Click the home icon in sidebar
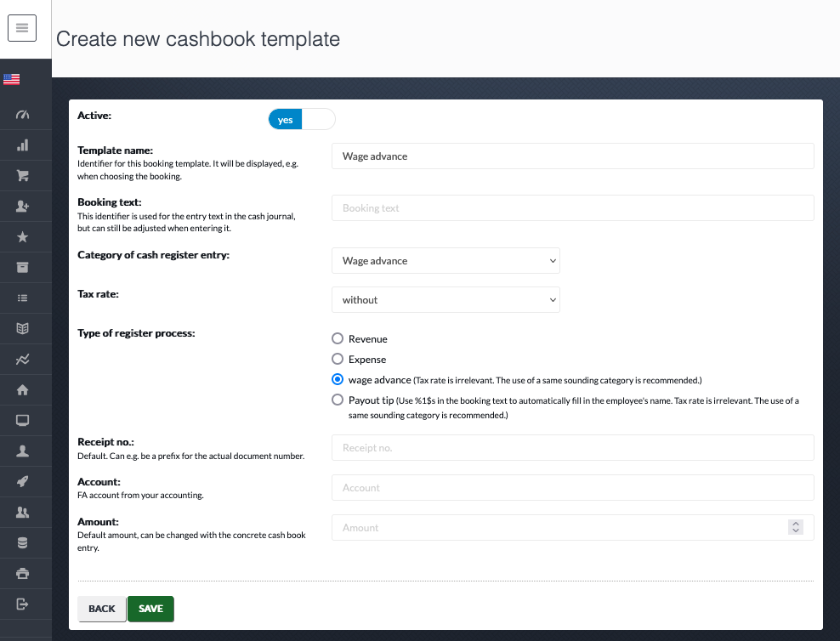Screen dimensions: 840x641 click(x=22, y=390)
